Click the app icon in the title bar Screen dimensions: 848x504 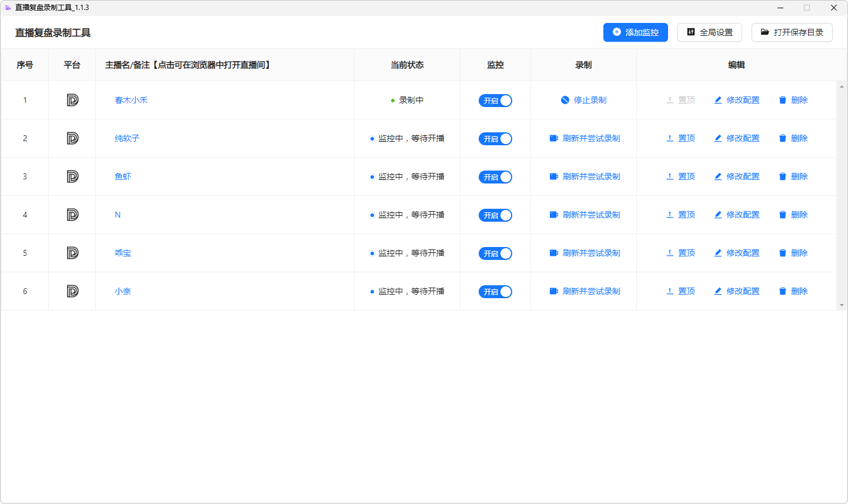(8, 7)
